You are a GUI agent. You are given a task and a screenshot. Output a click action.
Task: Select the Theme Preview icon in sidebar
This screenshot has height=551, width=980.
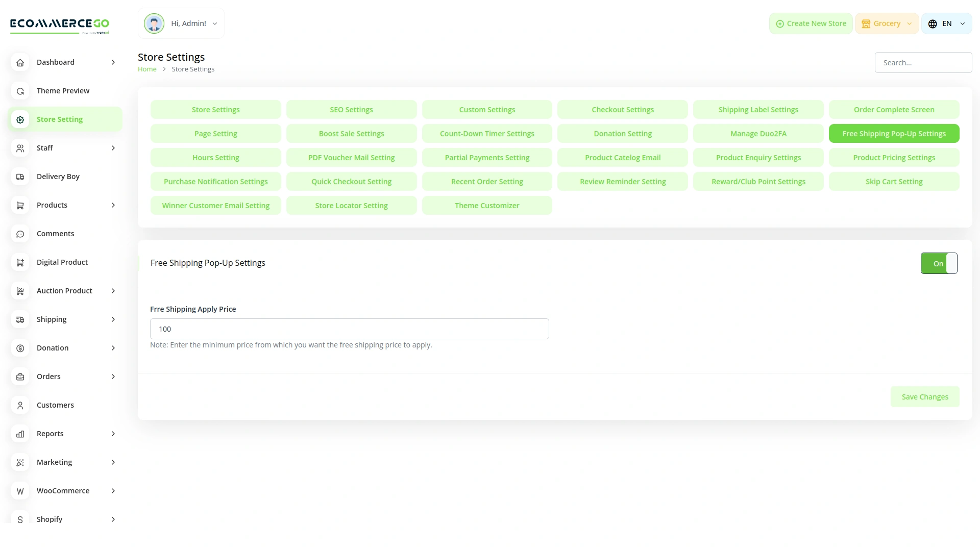point(20,91)
